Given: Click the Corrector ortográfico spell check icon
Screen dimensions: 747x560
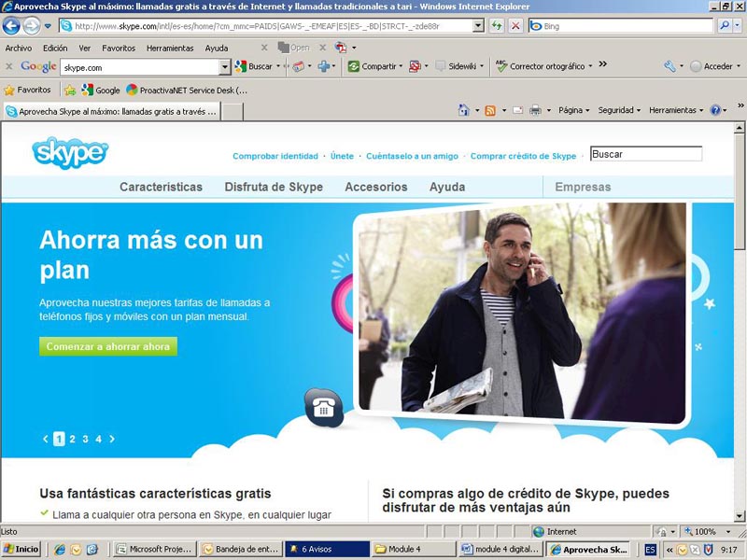Looking at the screenshot, I should click(x=501, y=66).
